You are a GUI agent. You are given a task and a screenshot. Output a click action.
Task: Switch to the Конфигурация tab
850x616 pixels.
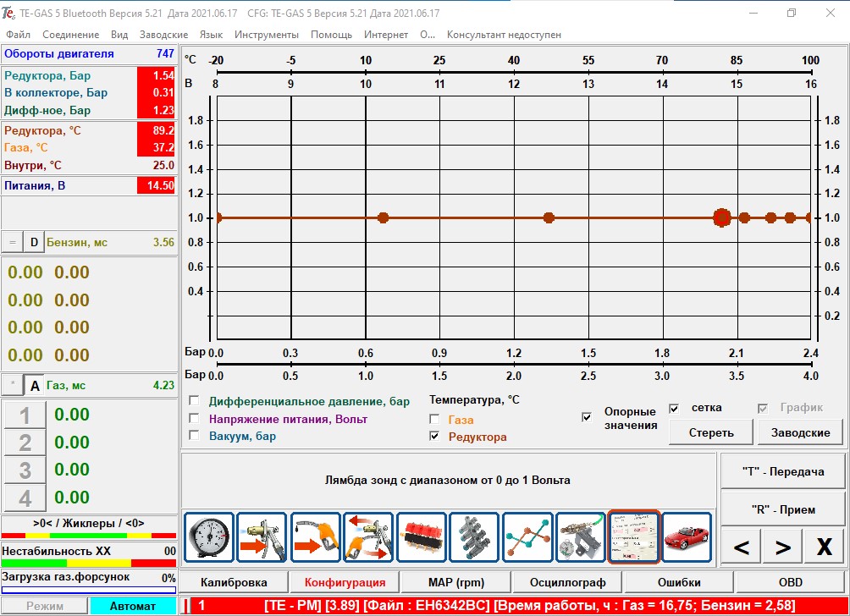point(345,582)
